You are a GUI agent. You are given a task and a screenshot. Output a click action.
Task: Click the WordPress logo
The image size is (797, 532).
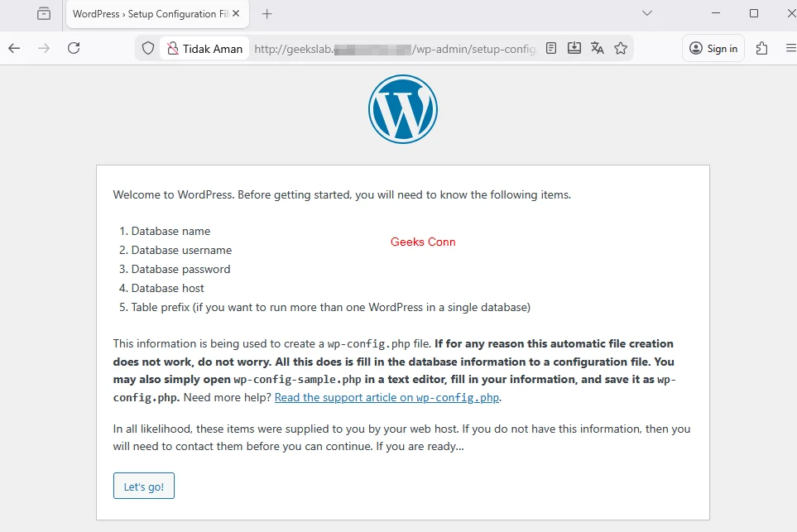(402, 108)
